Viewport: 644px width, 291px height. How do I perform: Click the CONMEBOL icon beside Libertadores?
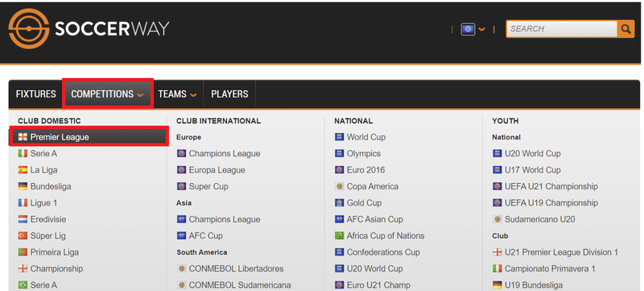click(x=181, y=268)
